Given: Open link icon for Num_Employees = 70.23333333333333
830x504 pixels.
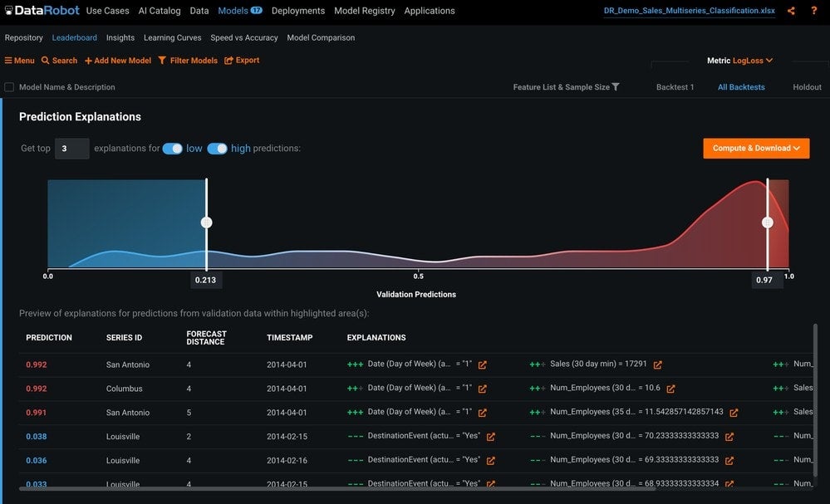Looking at the screenshot, I should pyautogui.click(x=729, y=436).
